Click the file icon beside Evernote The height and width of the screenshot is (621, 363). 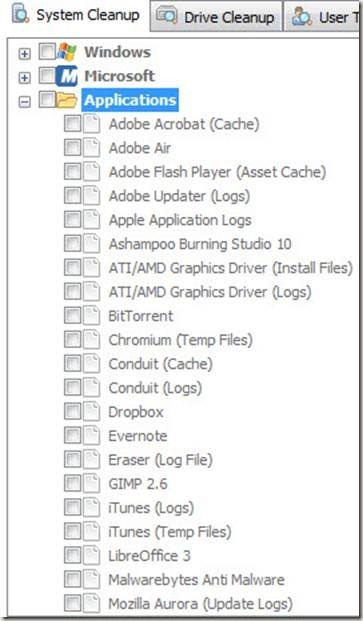(x=91, y=436)
